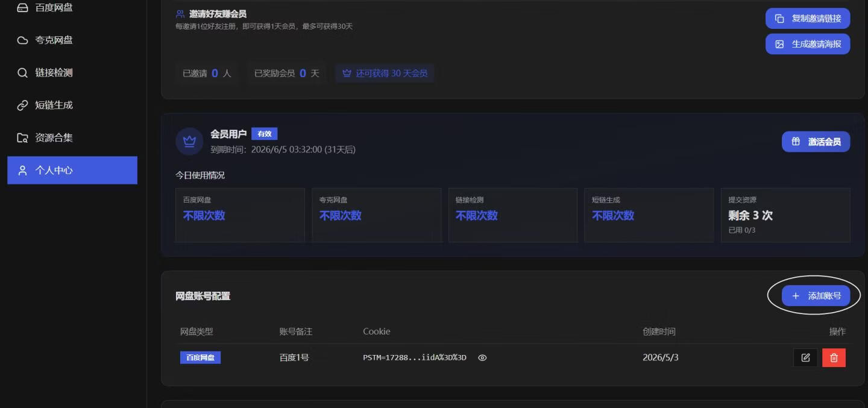Click the 短链生成 不限次数 usage card
The height and width of the screenshot is (408, 868).
pyautogui.click(x=649, y=215)
